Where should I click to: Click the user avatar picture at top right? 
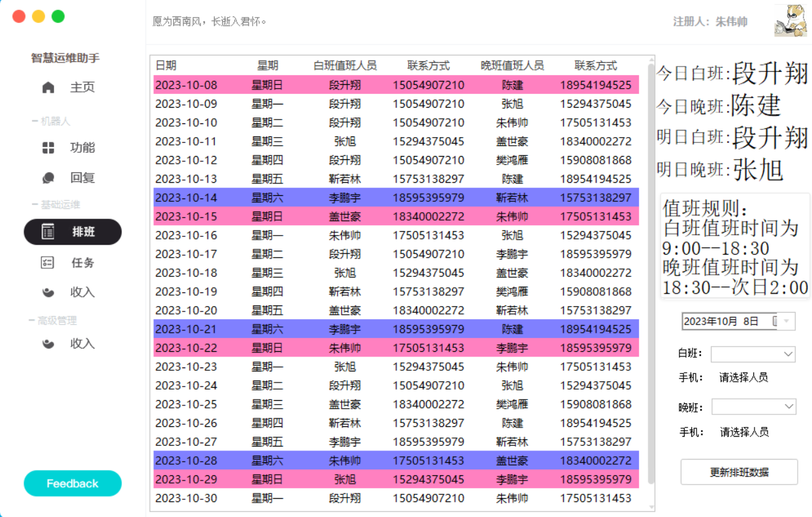point(790,21)
